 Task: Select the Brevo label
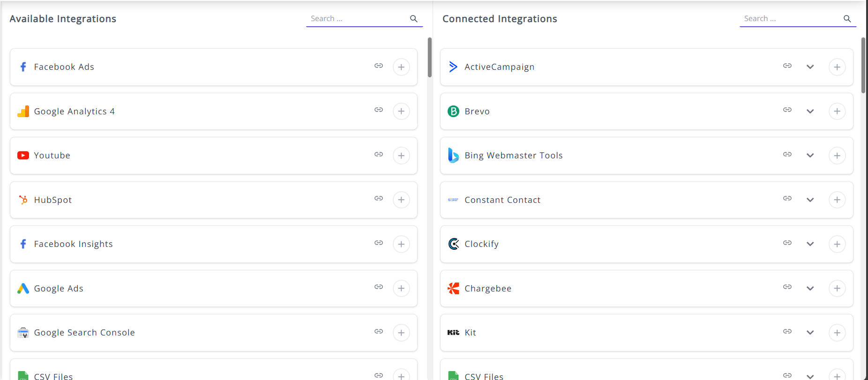477,112
